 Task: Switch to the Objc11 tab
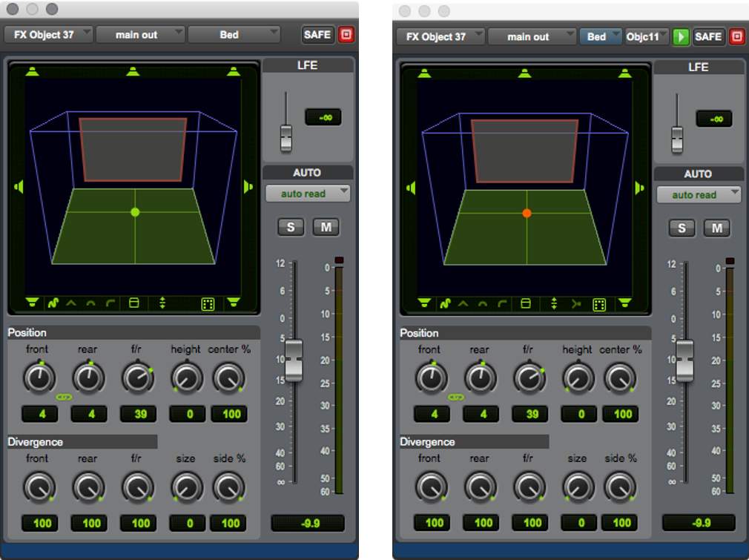point(643,36)
